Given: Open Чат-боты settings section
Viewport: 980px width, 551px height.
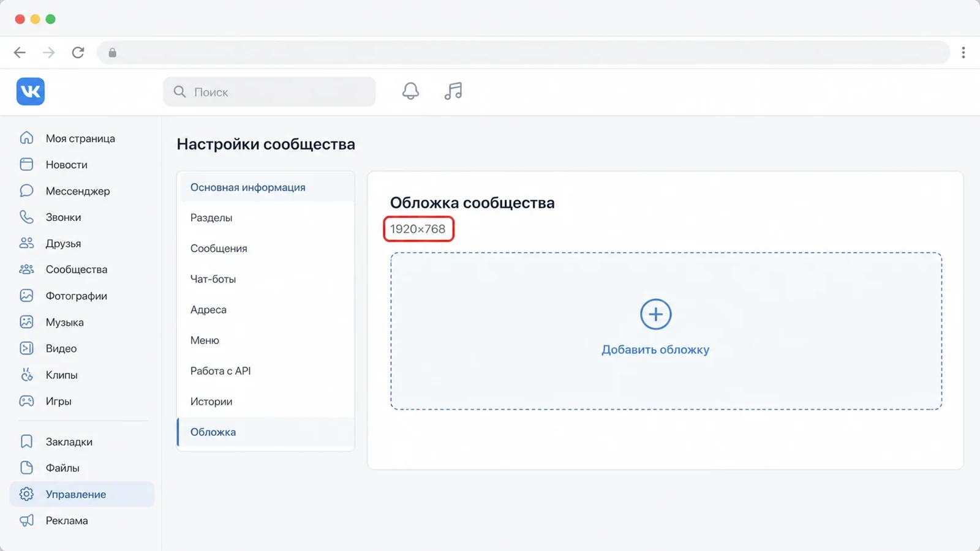Looking at the screenshot, I should pyautogui.click(x=266, y=279).
